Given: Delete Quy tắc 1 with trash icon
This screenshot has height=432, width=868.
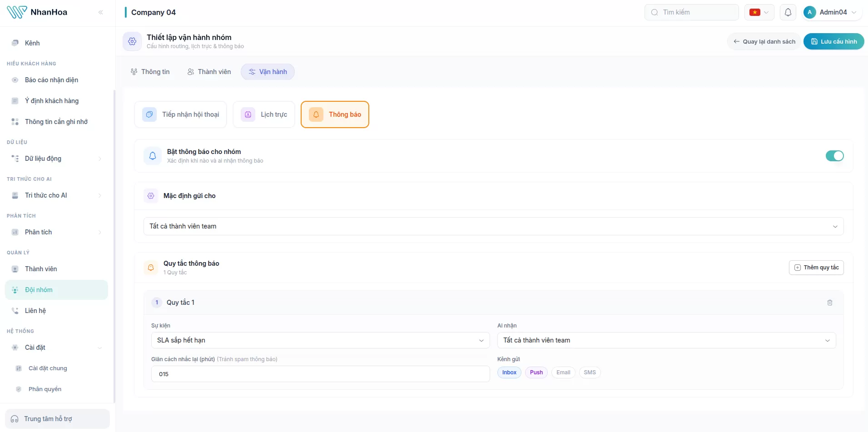Looking at the screenshot, I should [830, 303].
